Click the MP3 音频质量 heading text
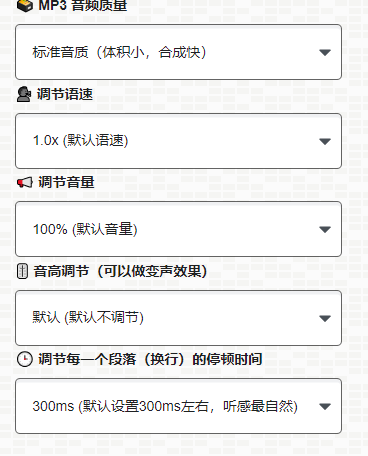Image resolution: width=368 pixels, height=456 pixels. click(83, 6)
